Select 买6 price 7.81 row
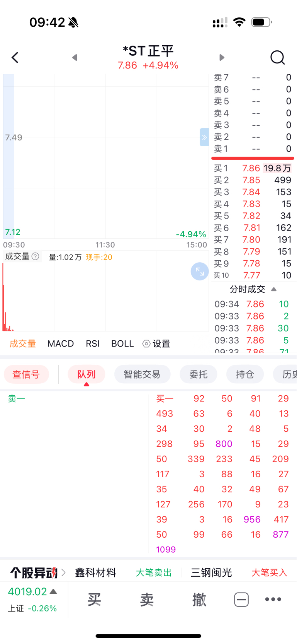The image size is (297, 644). tap(253, 228)
